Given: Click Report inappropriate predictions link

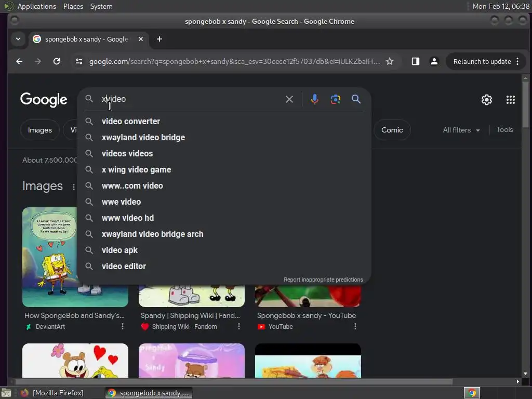Looking at the screenshot, I should tap(323, 280).
